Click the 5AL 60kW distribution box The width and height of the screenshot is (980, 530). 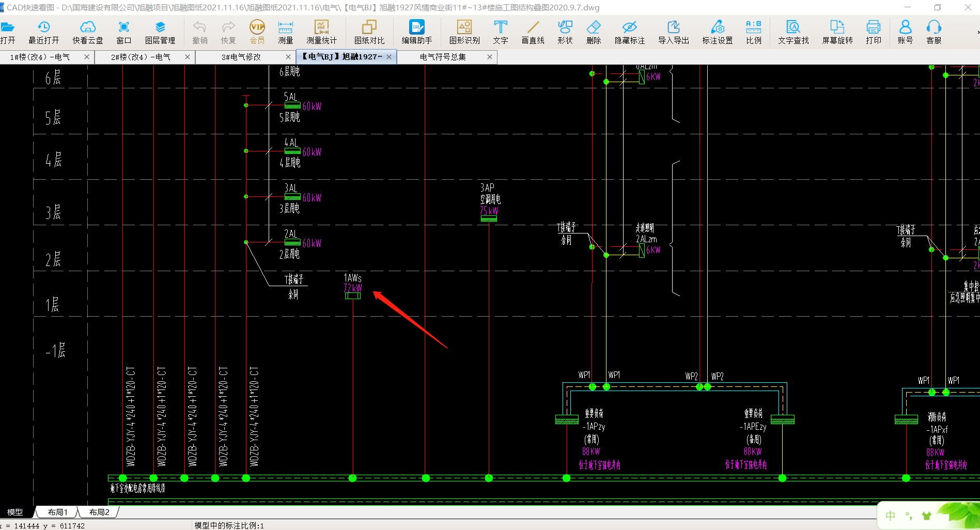tap(292, 105)
